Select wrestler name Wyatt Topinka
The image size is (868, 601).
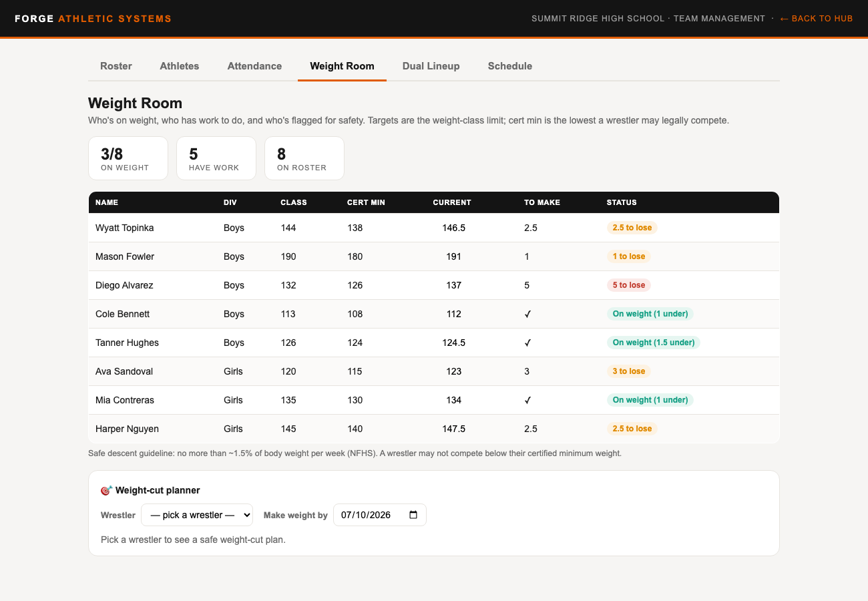(125, 228)
